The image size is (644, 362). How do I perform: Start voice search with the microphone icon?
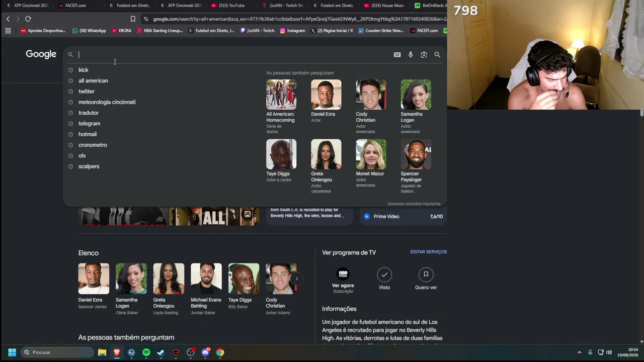(x=411, y=55)
